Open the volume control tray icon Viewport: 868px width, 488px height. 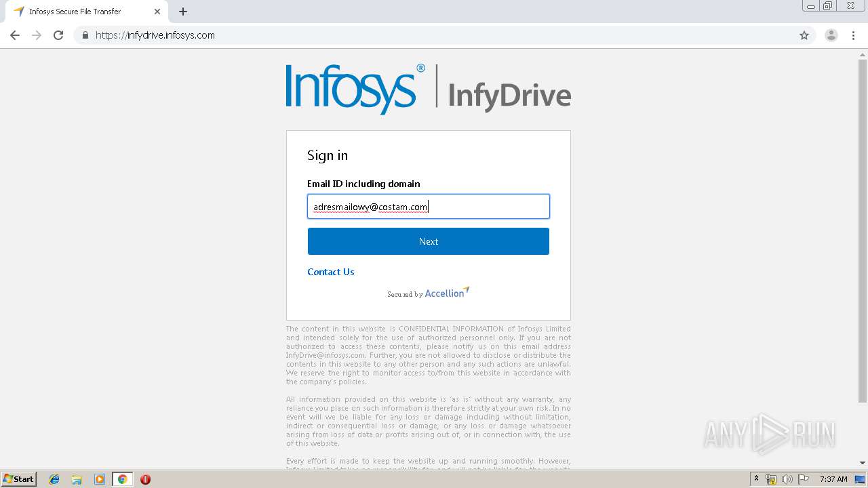[x=787, y=479]
